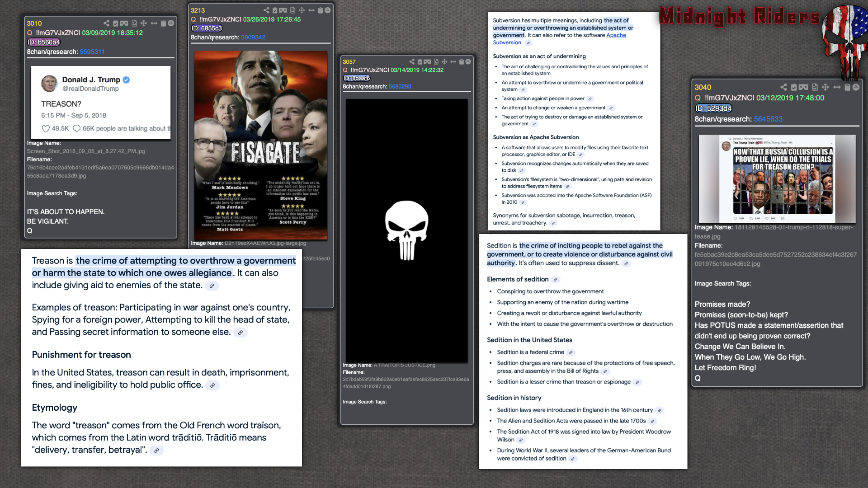This screenshot has height=488, width=868.
Task: Click the citation chip after 'enemies of the state.'
Action: point(212,286)
